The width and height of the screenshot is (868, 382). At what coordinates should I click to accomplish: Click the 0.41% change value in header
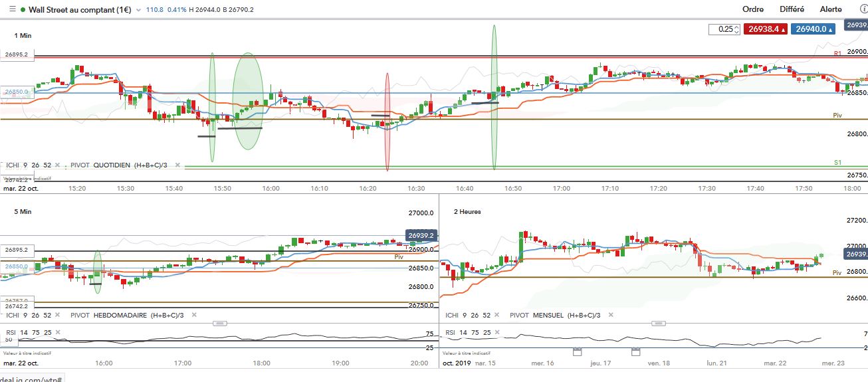(x=177, y=10)
